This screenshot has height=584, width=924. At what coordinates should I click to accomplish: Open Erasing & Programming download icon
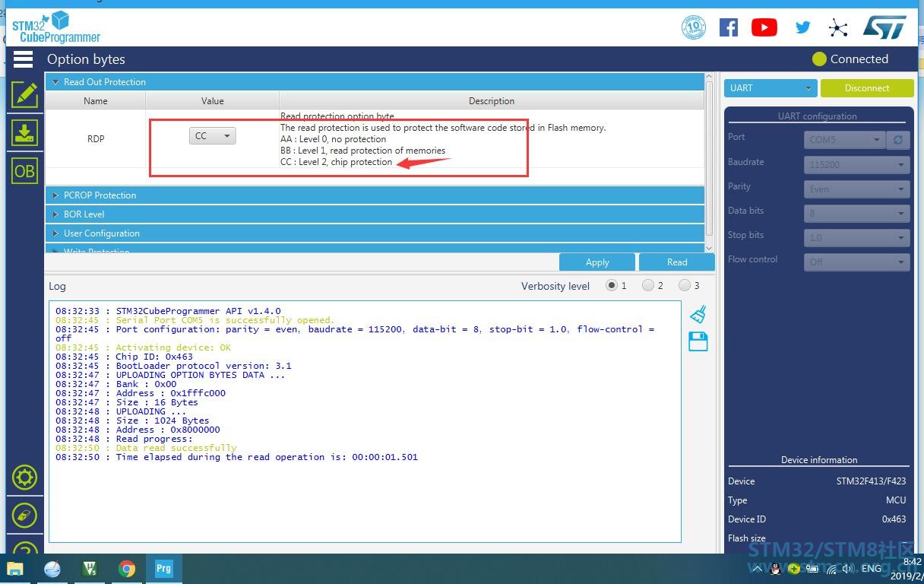click(x=24, y=132)
